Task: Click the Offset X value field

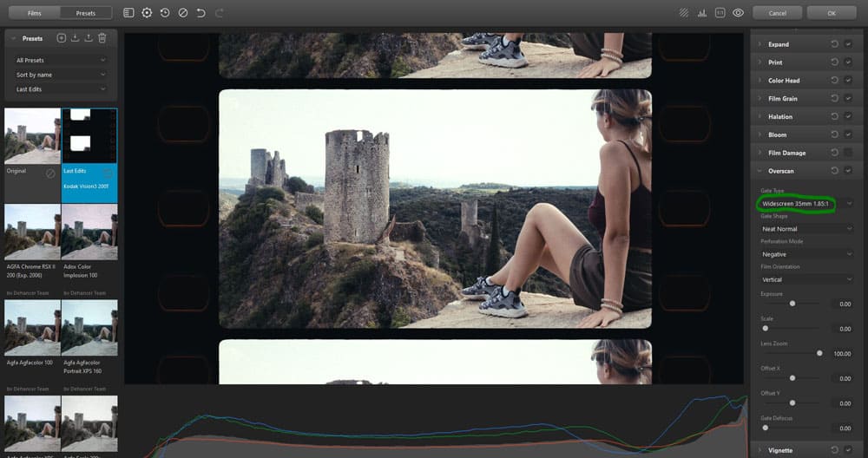Action: (842, 378)
